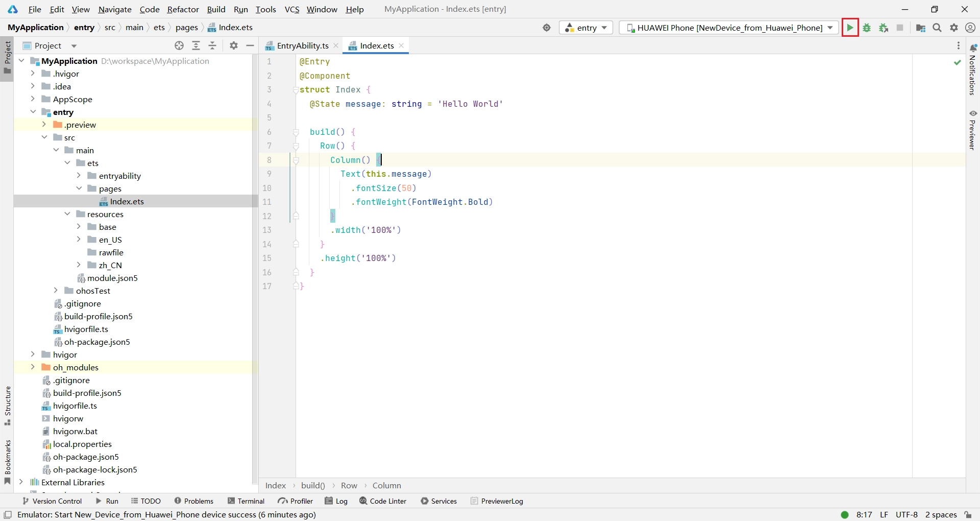Open Search Everywhere magnifier icon
980x521 pixels.
tap(937, 28)
